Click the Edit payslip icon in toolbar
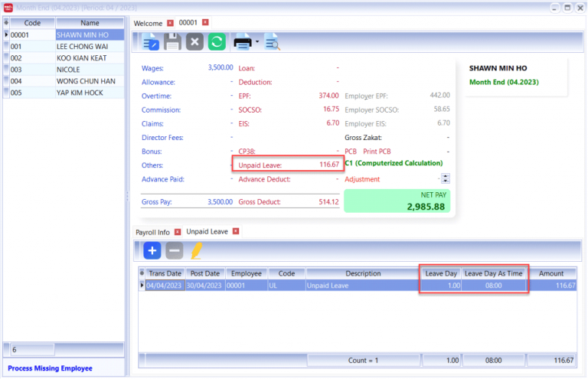This screenshot has width=588, height=379. pos(150,42)
